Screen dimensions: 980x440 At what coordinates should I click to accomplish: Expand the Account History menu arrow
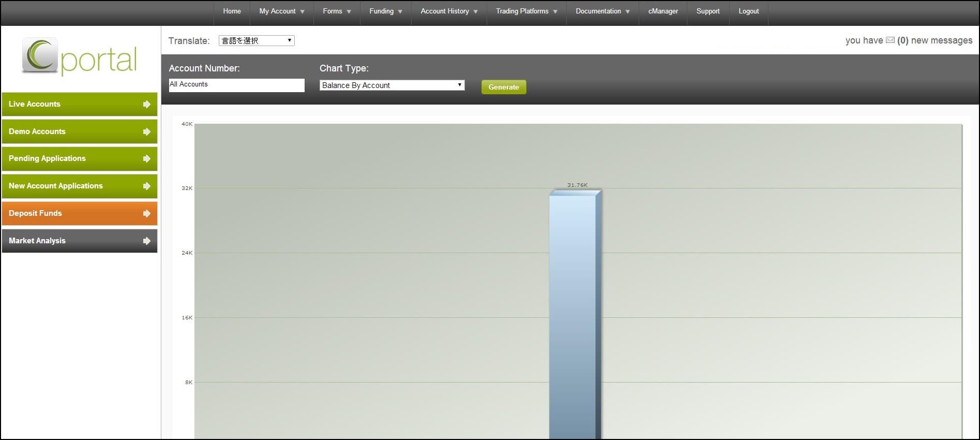coord(476,11)
